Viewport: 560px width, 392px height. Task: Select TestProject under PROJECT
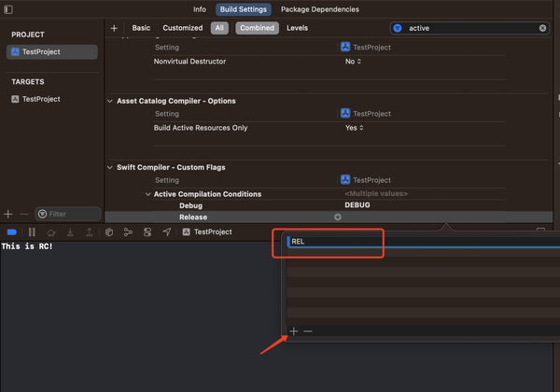point(51,51)
